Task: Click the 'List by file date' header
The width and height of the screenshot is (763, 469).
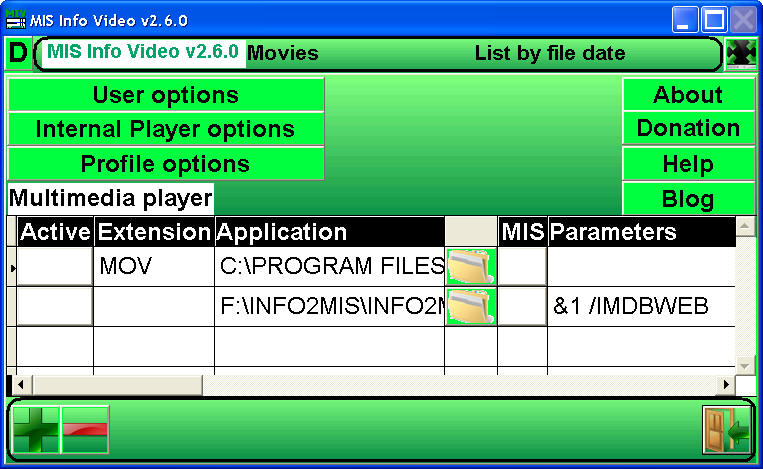Action: 550,53
